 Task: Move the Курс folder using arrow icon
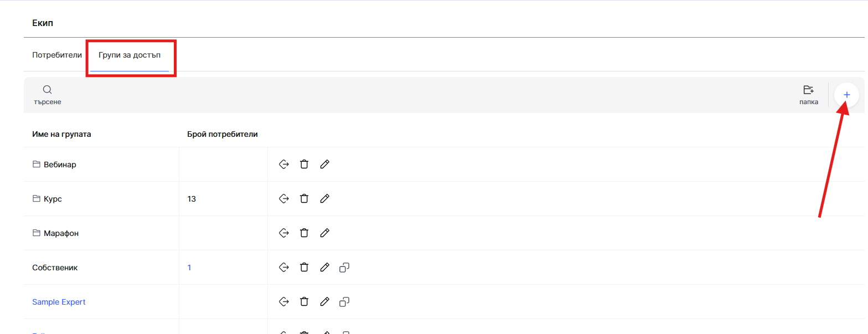(284, 199)
